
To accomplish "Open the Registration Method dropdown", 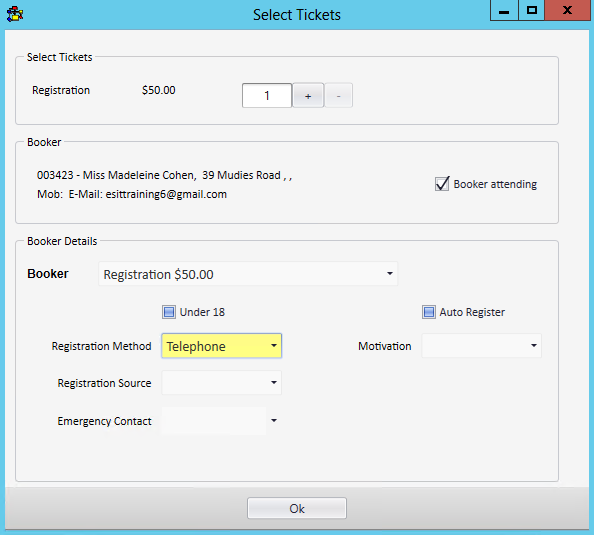I will coord(222,346).
